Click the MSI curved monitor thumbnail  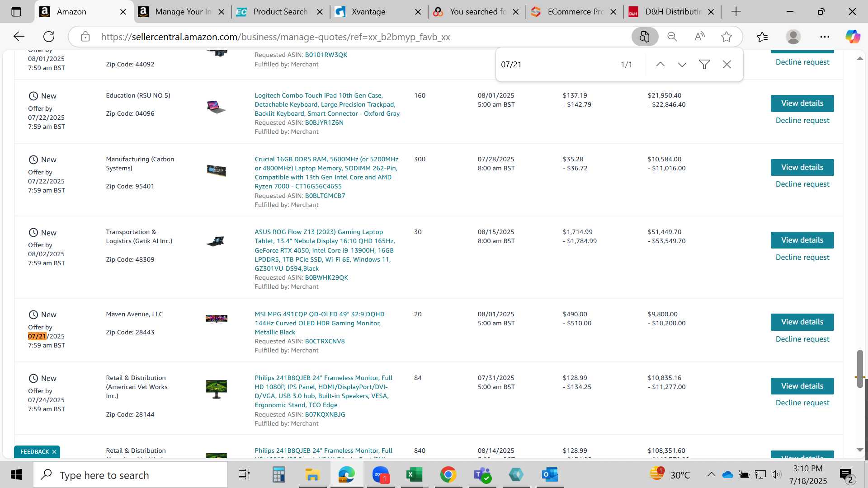click(216, 319)
